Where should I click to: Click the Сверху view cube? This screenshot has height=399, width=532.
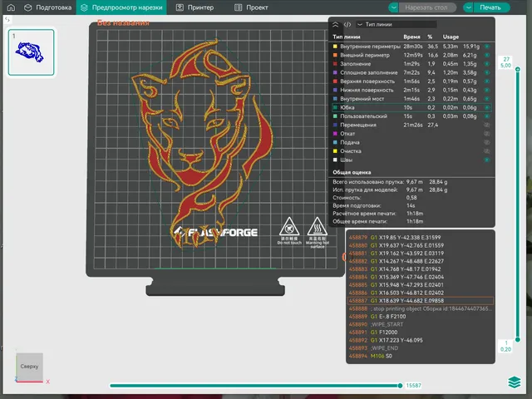(30, 367)
